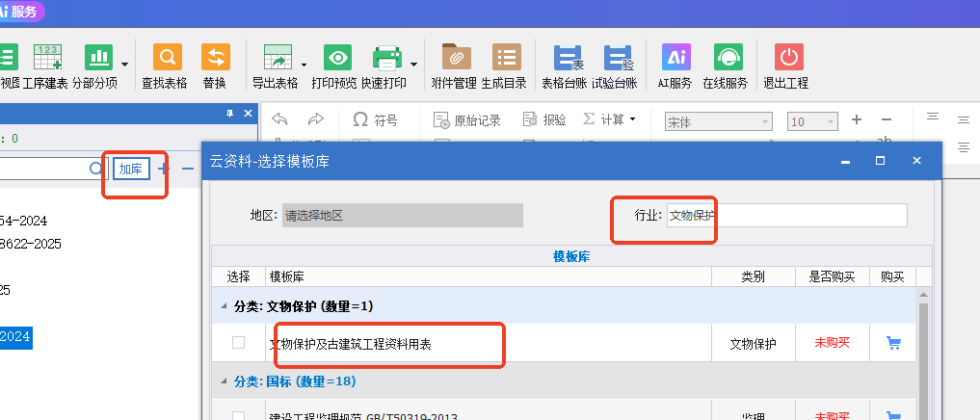980x420 pixels.
Task: Click 原始记录 toolbar button
Action: coord(467,120)
